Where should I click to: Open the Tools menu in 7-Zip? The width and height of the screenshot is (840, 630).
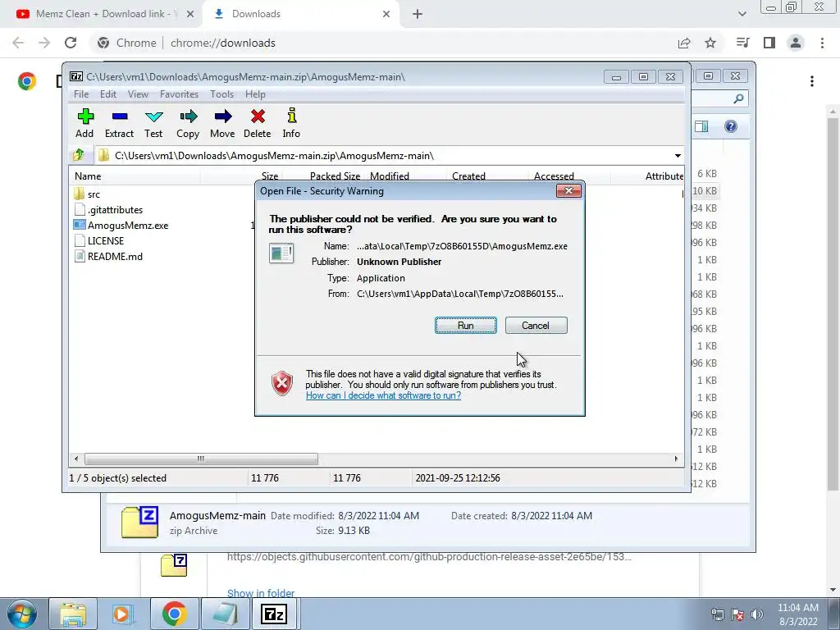(221, 94)
